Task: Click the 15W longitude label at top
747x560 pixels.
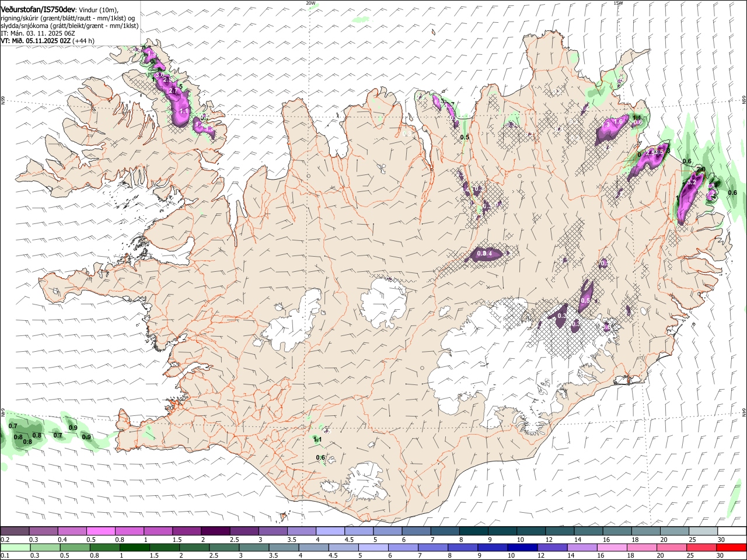Action: coord(618,3)
